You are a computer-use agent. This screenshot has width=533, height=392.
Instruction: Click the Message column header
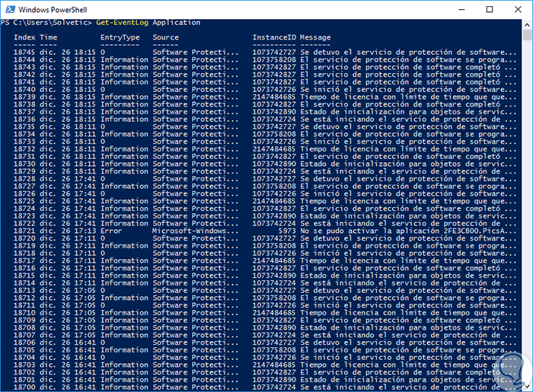pos(315,37)
